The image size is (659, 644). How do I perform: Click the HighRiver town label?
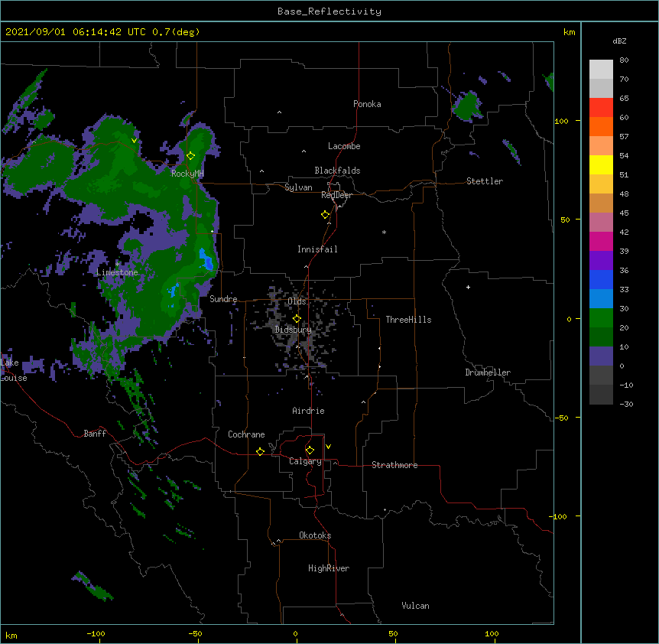pos(329,568)
